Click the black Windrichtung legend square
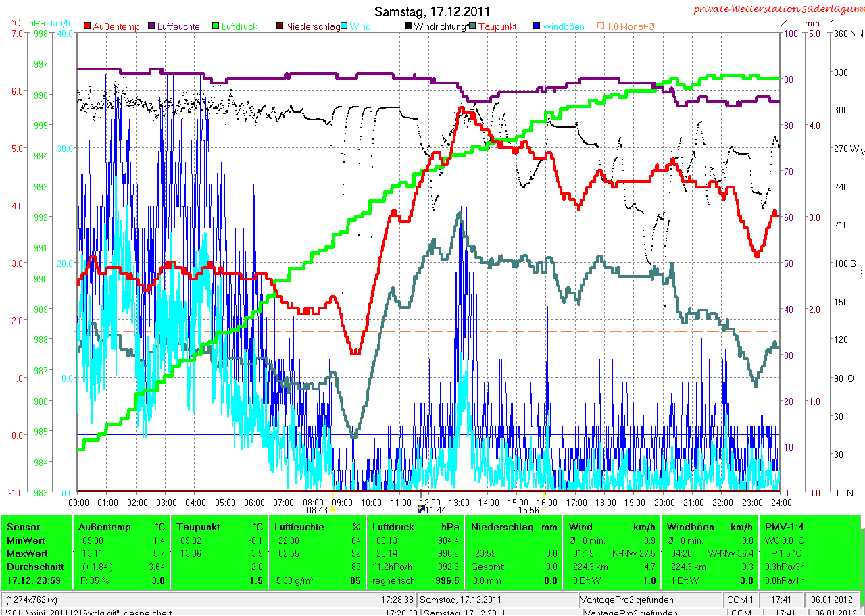Screen dimensions: 865x616 [409, 26]
